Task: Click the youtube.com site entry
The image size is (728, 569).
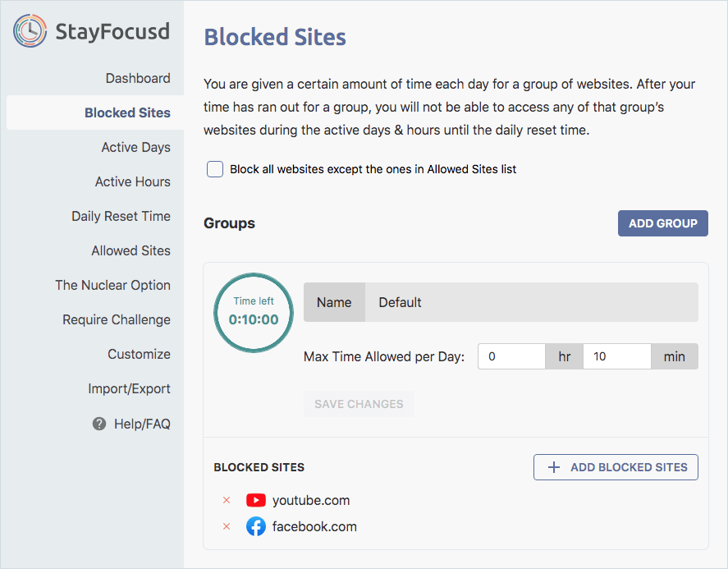Action: [311, 500]
